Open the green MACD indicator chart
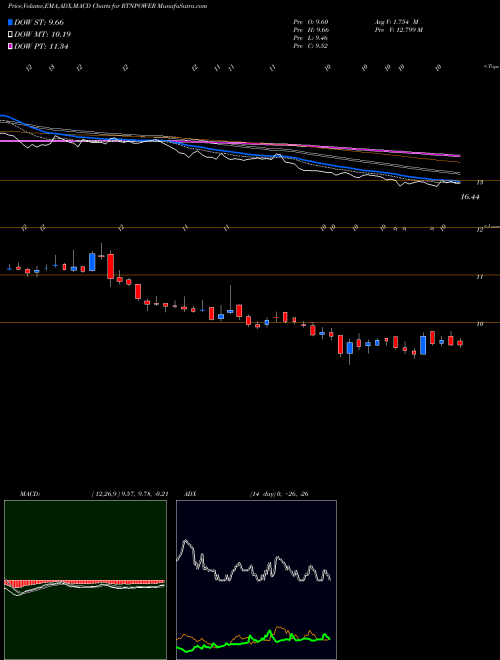The image size is (500, 660). (x=85, y=580)
